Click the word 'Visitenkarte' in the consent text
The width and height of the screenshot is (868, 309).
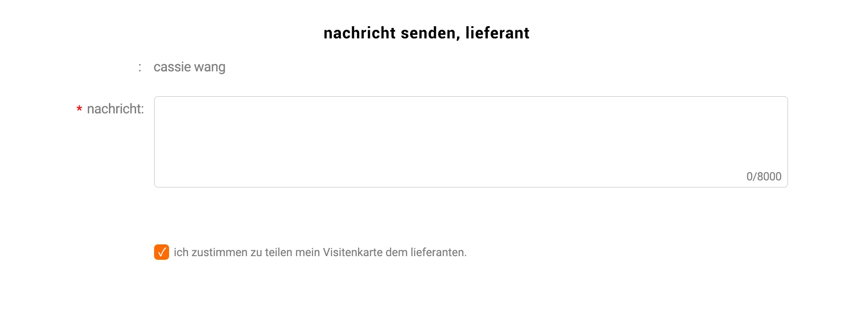pos(353,252)
